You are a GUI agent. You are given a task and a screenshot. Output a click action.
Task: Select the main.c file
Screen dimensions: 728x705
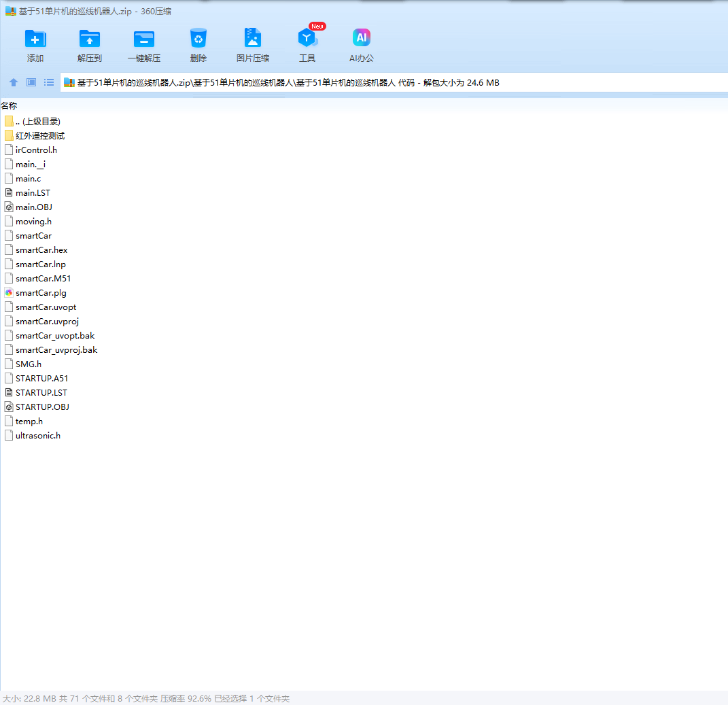point(22,179)
